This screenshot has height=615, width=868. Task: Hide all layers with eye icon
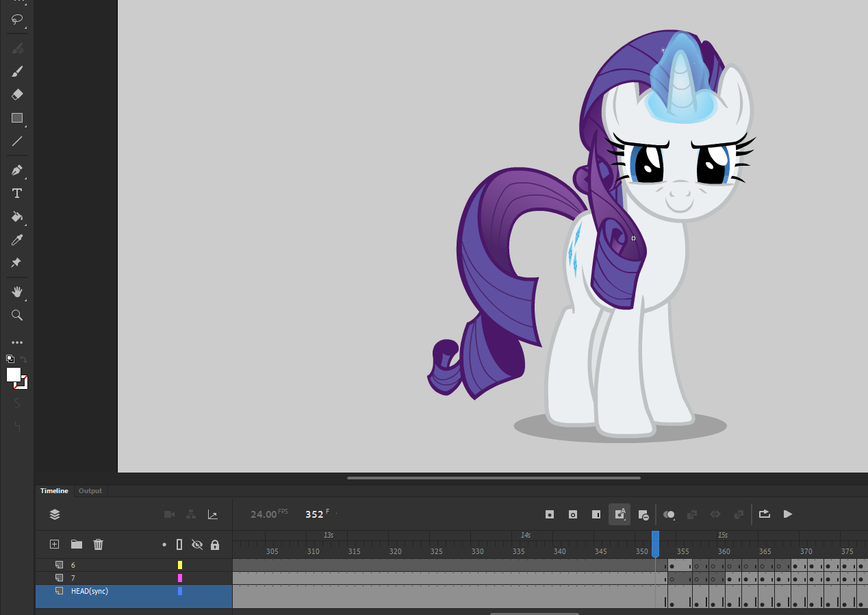click(197, 544)
